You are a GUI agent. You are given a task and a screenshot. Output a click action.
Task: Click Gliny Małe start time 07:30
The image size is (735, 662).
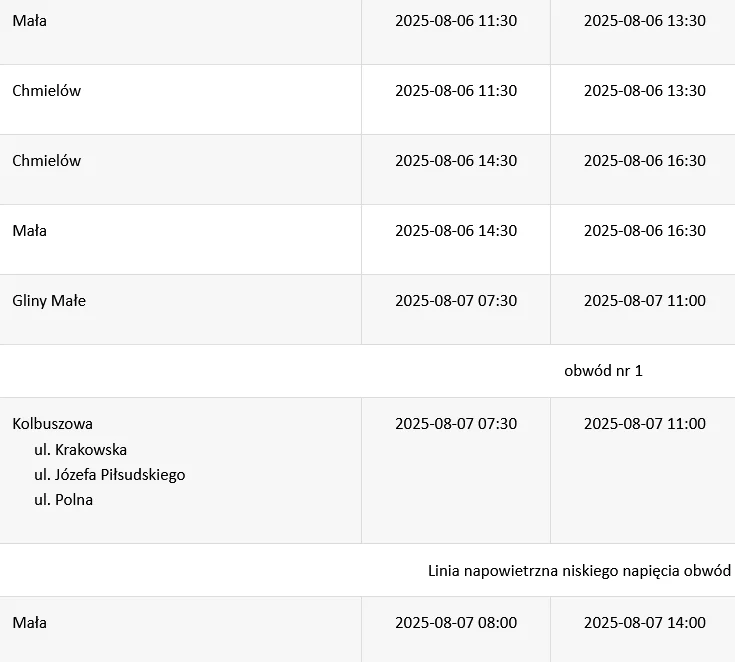[x=456, y=301]
